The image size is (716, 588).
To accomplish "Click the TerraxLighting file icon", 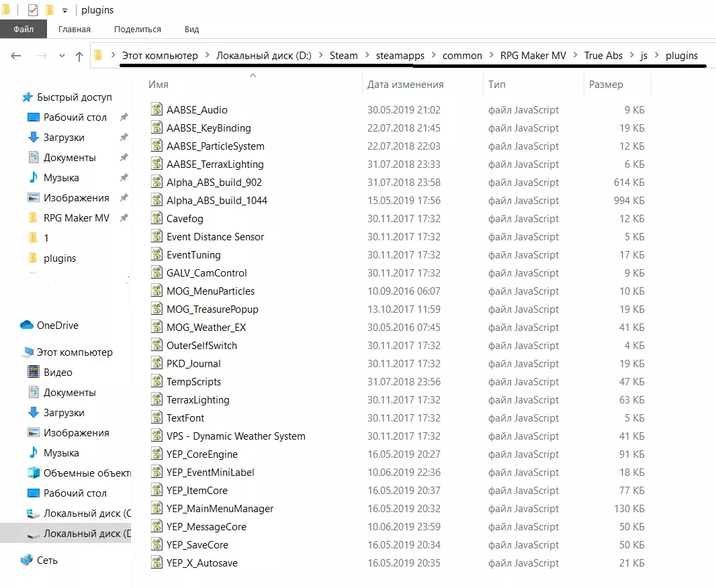I will pyautogui.click(x=156, y=399).
